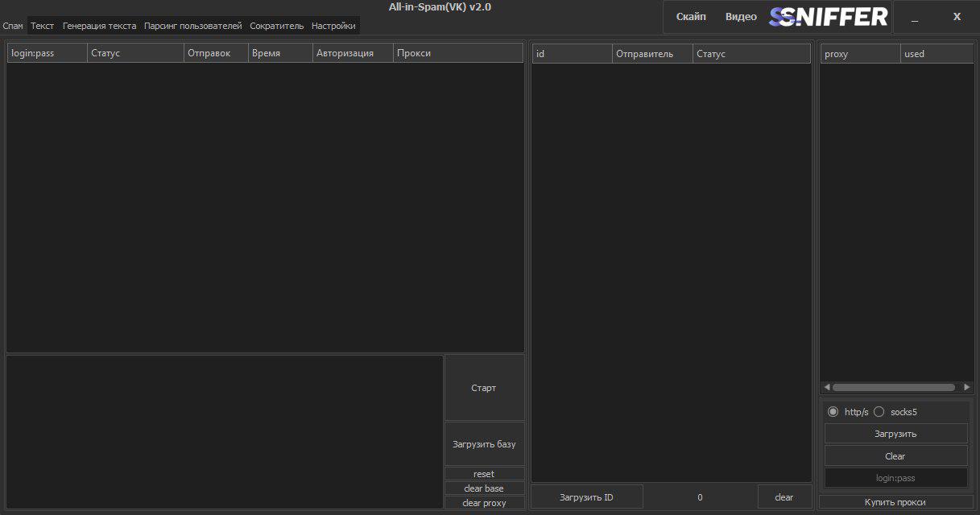Open Парсинг пользователей tab
The height and width of the screenshot is (515, 980).
click(x=192, y=26)
